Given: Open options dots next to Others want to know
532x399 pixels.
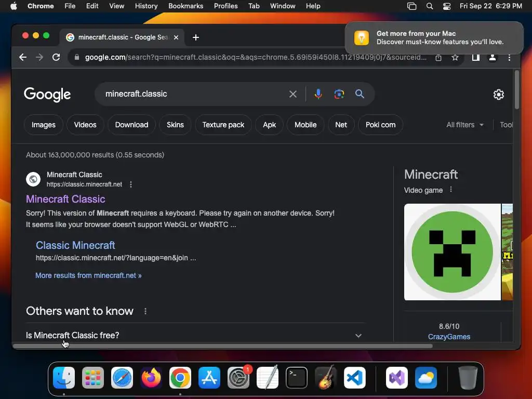Looking at the screenshot, I should point(145,311).
